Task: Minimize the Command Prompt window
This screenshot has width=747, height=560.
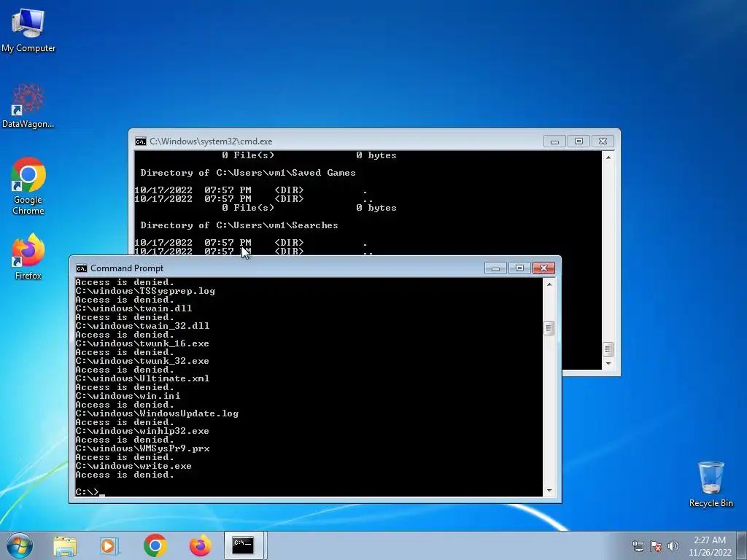Action: [495, 268]
